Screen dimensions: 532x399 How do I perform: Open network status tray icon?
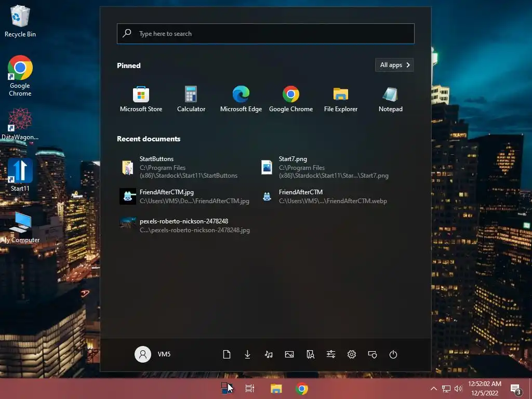point(446,389)
